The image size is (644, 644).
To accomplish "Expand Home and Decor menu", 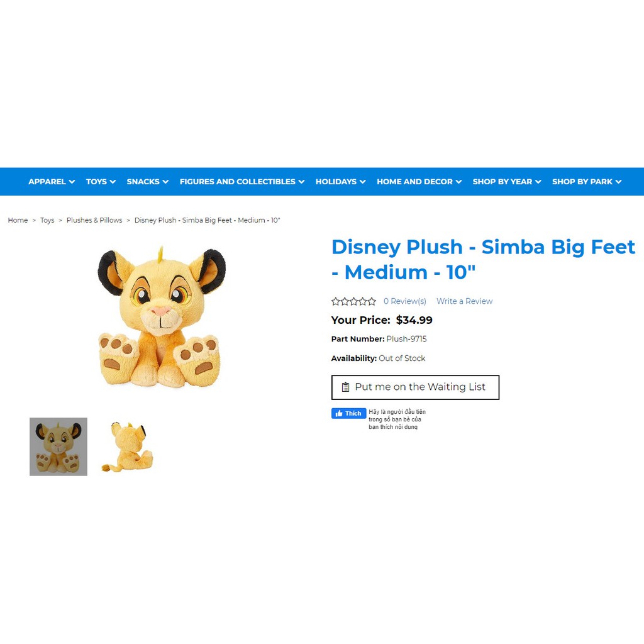I will [x=419, y=182].
